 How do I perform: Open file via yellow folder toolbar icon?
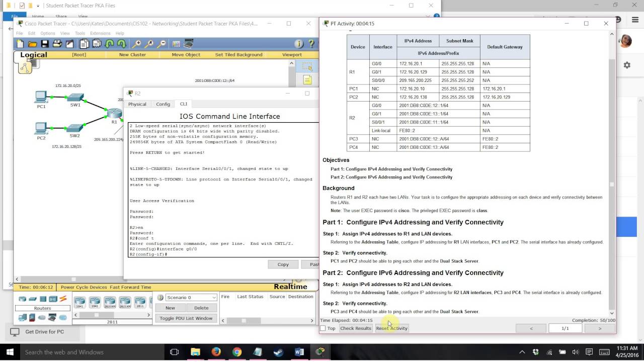coord(33,44)
